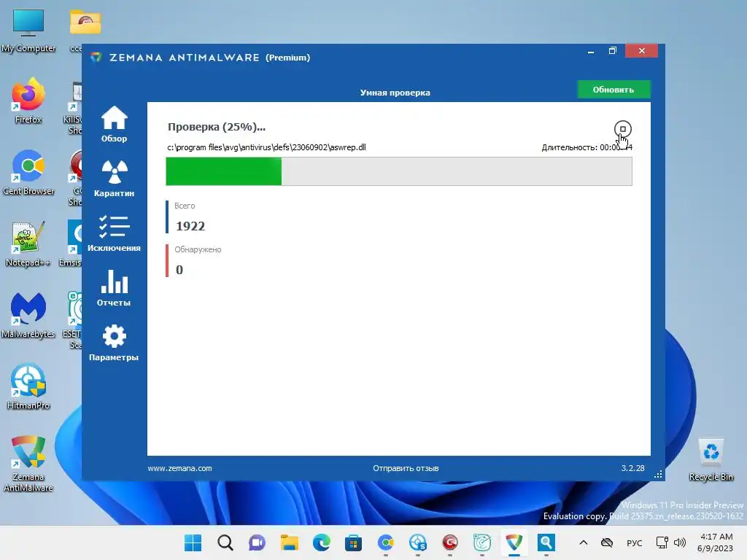747x560 pixels.
Task: Open the clock showing 4:17 AM
Action: click(x=716, y=542)
